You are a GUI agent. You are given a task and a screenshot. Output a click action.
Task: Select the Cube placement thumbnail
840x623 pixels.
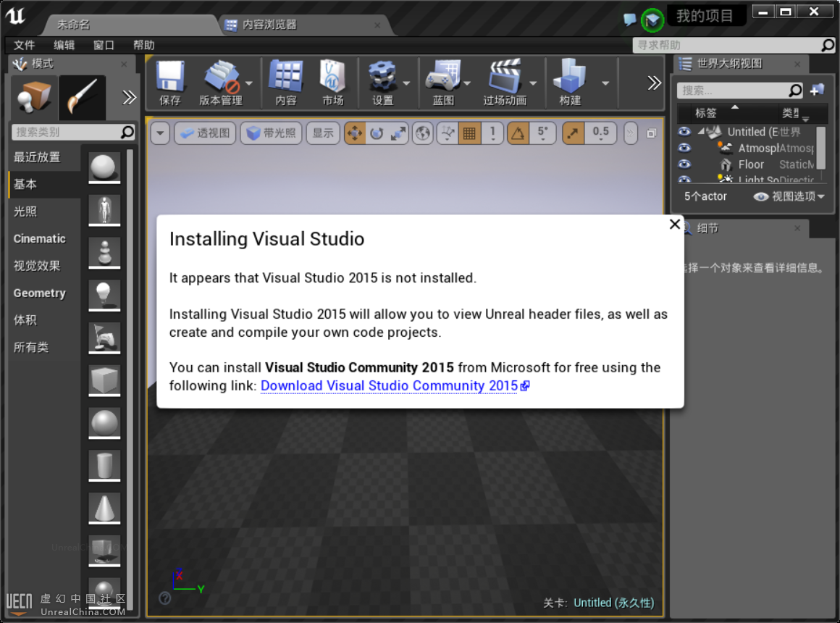[104, 380]
